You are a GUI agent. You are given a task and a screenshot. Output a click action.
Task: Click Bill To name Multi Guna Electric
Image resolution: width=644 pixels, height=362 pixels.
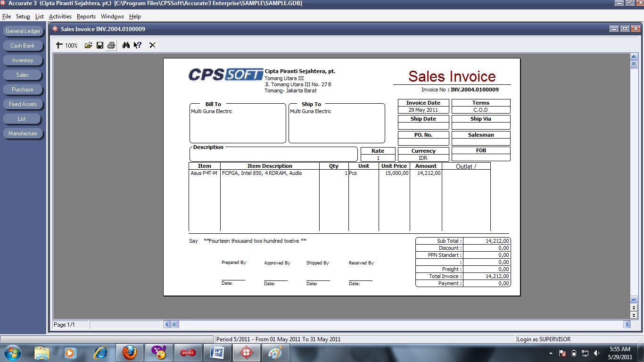(212, 111)
